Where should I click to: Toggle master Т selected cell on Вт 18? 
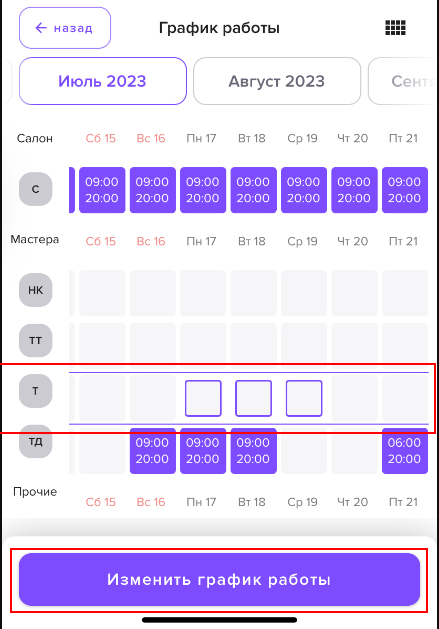tap(254, 398)
